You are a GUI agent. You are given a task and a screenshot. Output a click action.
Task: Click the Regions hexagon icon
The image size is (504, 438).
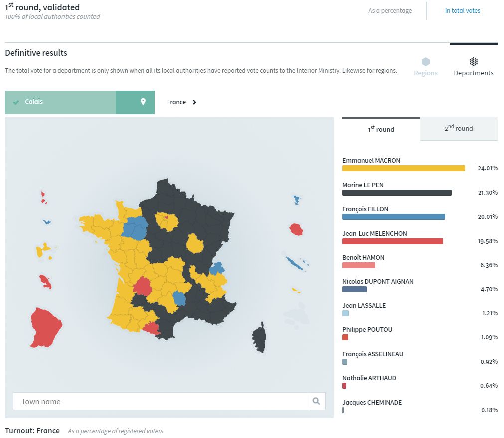[x=425, y=62]
